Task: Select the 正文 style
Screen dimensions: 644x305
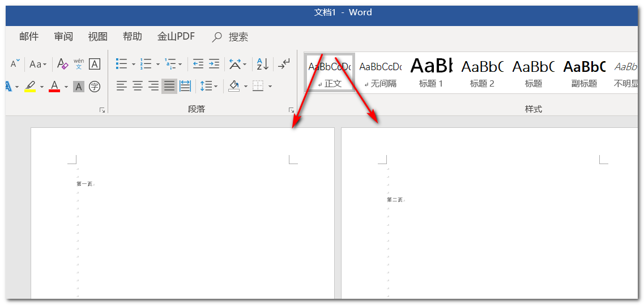Action: click(330, 72)
